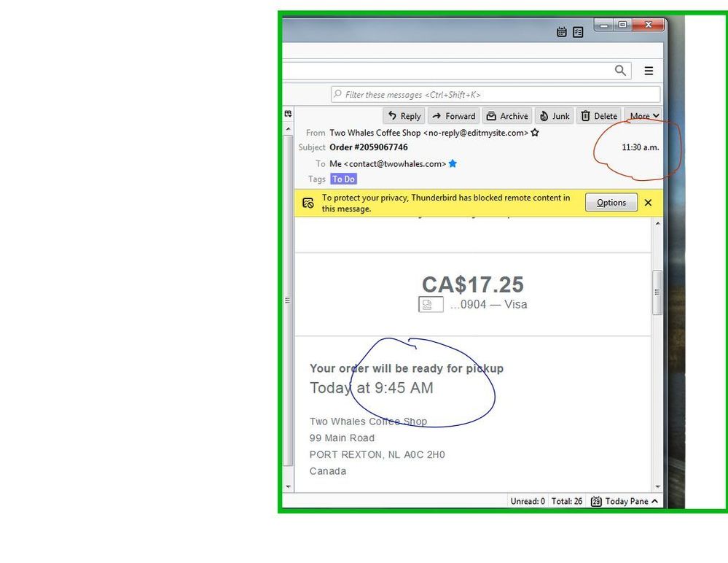Viewport: 728px width, 563px height.
Task: Dismiss the blocked remote content bar
Action: click(x=648, y=203)
